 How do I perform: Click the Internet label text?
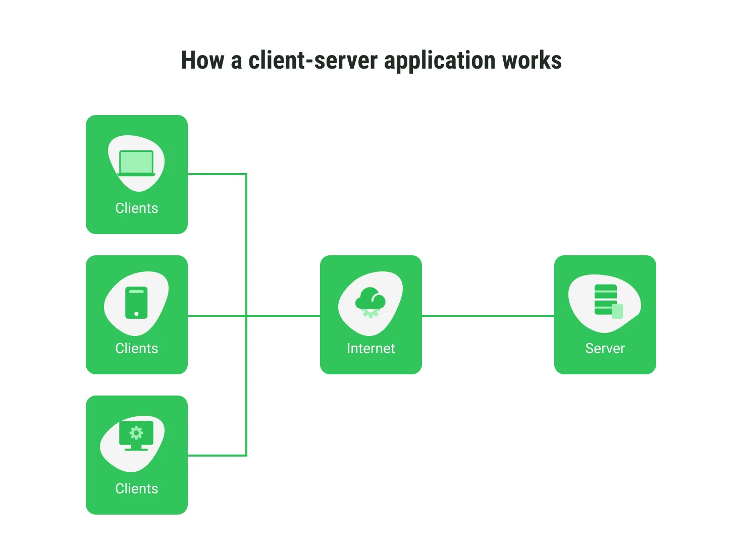tap(370, 349)
